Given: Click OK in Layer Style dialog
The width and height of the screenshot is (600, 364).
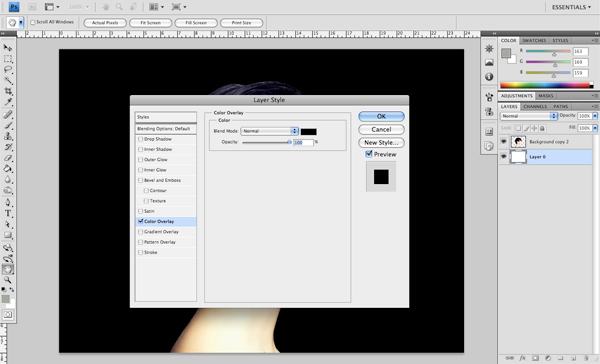Looking at the screenshot, I should click(x=381, y=116).
